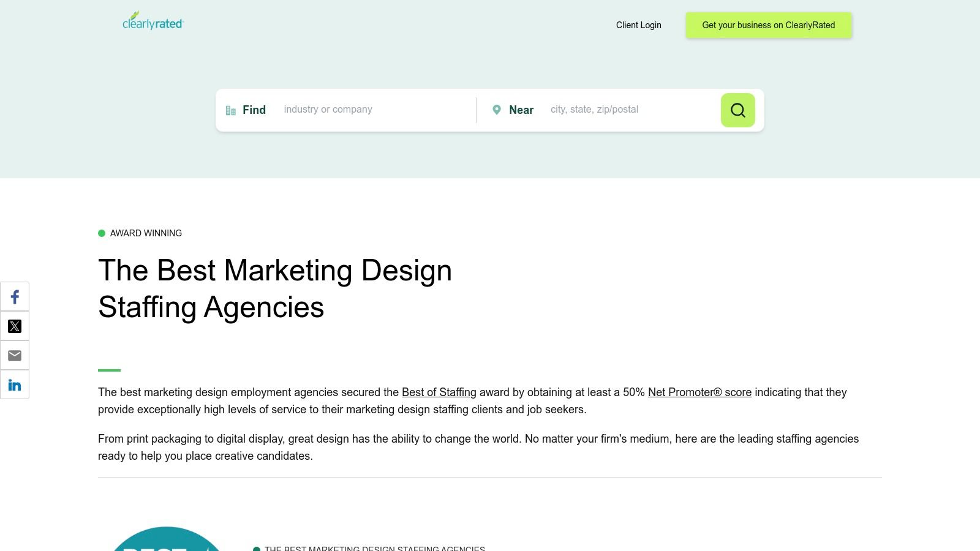The image size is (980, 551).
Task: Focus the city, state, zip/postal field
Action: click(x=631, y=110)
